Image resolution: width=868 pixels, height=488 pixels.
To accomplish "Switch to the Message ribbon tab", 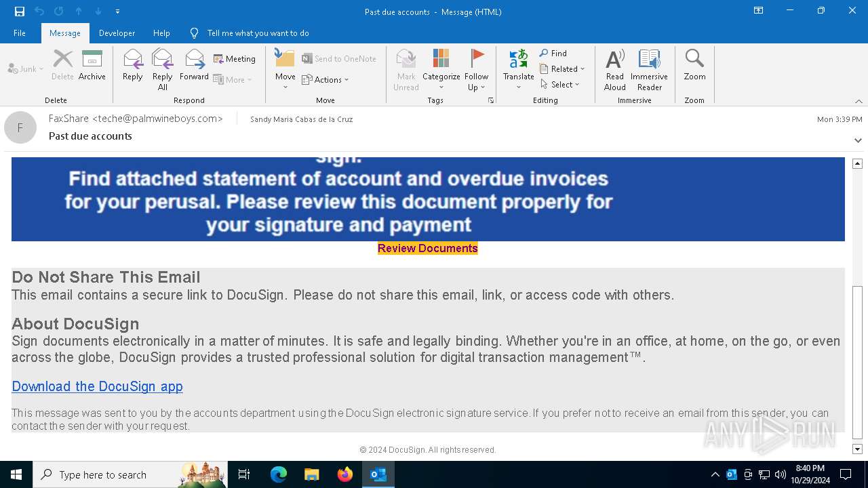I will [x=65, y=33].
